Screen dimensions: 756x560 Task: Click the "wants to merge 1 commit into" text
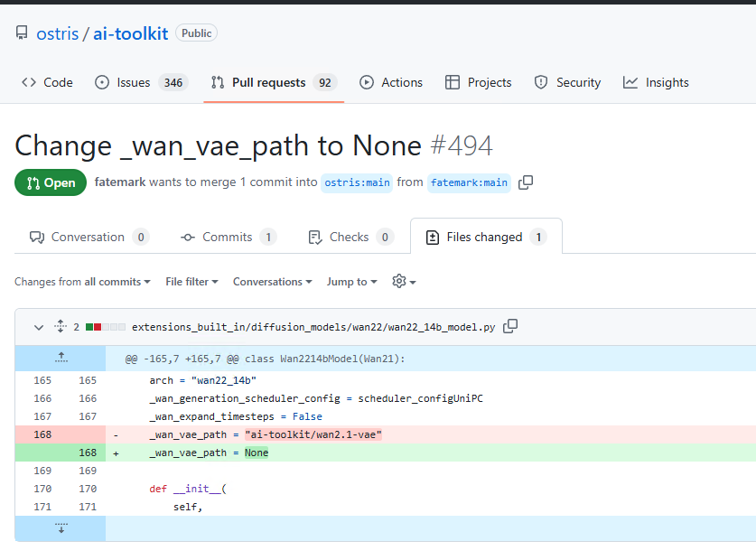coord(233,182)
